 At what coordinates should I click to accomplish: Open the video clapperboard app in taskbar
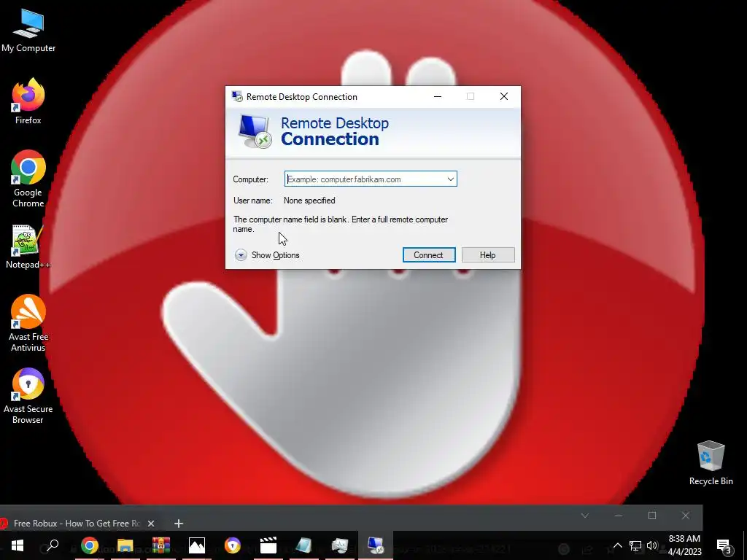(268, 545)
